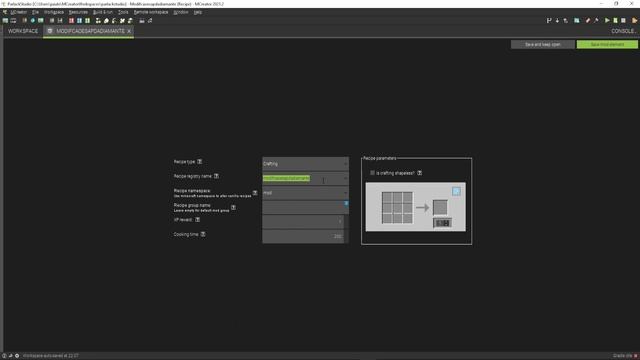Viewport: 640px width, 360px height.
Task: Open the MCreator menu
Action: tap(18, 12)
